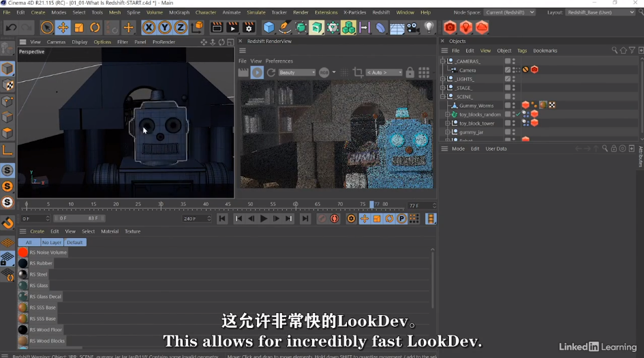Expand the _STAGE_ group

[443, 87]
